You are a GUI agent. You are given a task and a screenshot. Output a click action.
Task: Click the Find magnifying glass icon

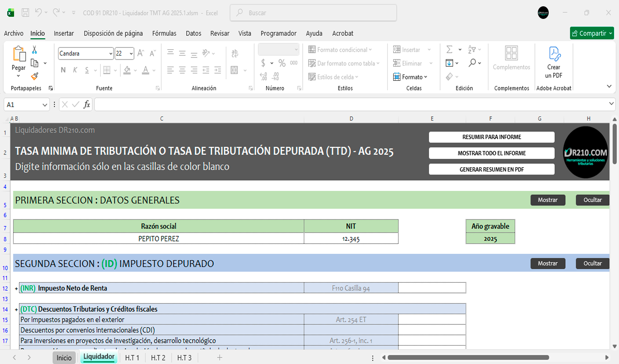click(472, 63)
